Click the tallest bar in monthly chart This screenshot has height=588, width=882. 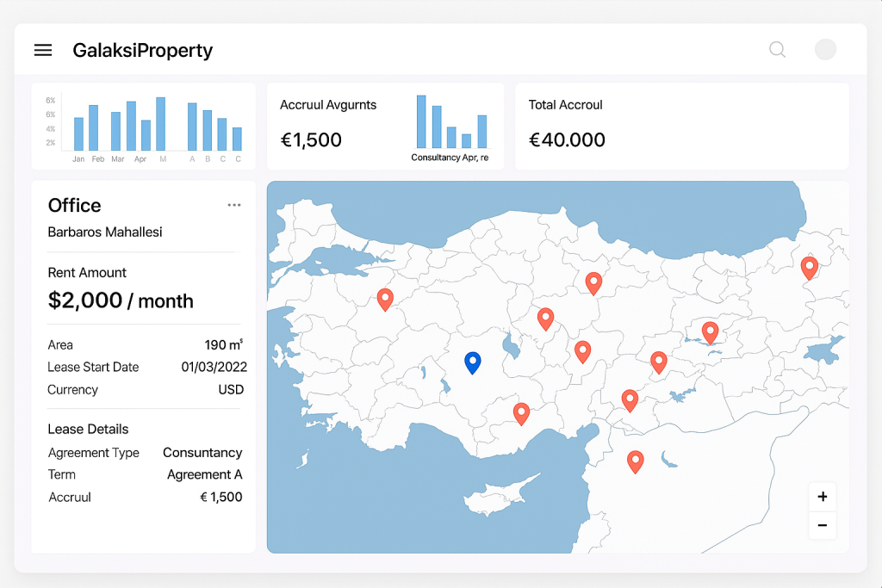160,124
